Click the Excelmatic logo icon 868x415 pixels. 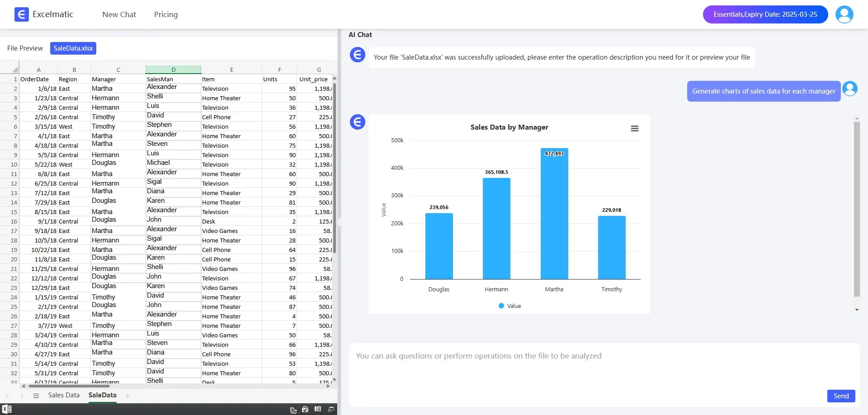pos(21,14)
